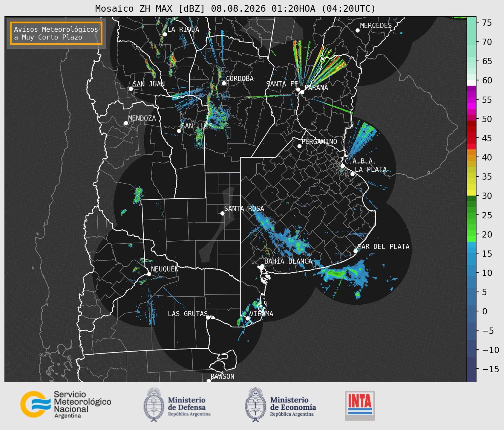Click the BAHÍA BLANCA label text
Viewport: 504px width, 430px height.
click(288, 261)
